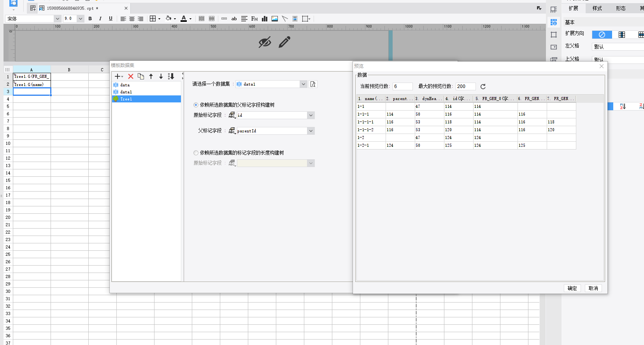Insert image via picture icon
The height and width of the screenshot is (345, 644).
click(x=275, y=19)
